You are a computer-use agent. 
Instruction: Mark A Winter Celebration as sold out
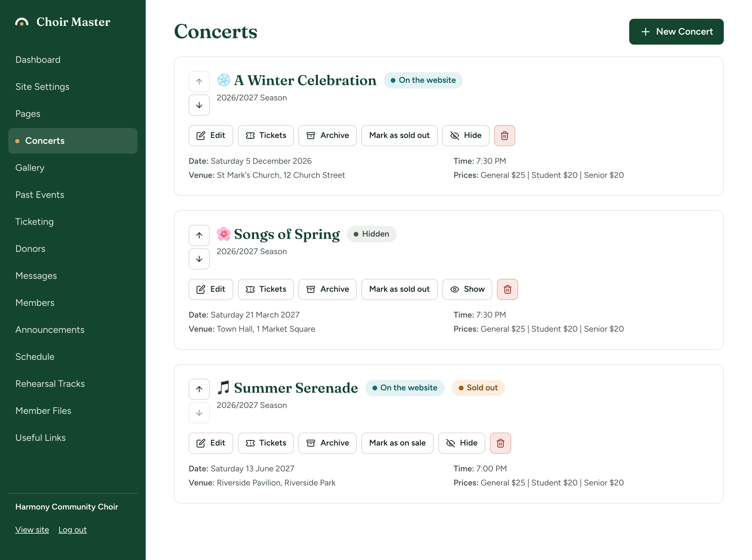(399, 136)
